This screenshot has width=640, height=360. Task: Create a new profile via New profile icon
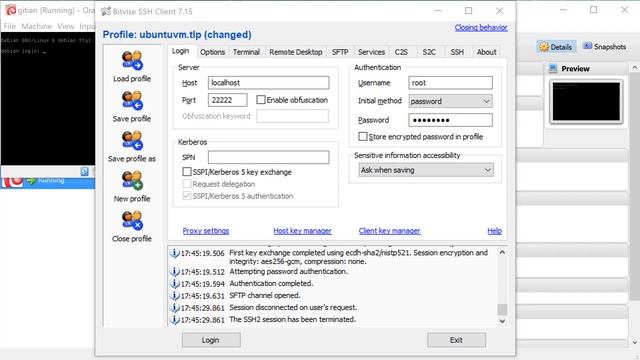pos(132,180)
